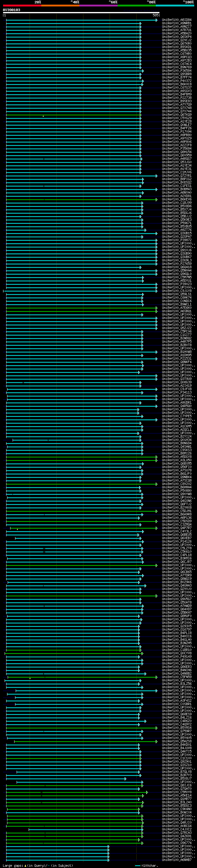Select UniRef100_P40372 entry label

tap(176, 81)
